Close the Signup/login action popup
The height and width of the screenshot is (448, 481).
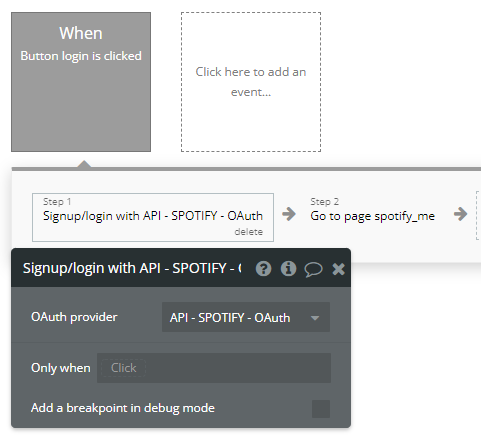point(338,269)
